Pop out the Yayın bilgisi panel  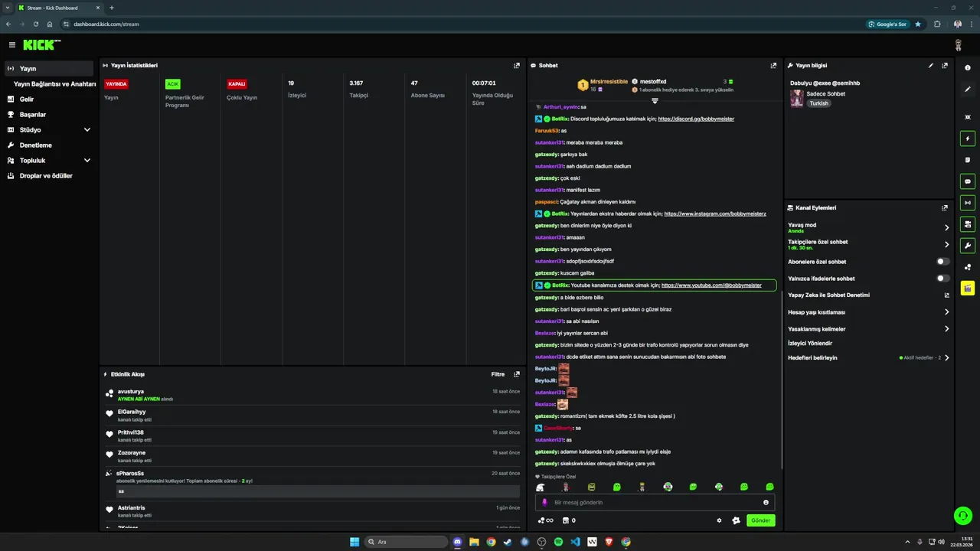(x=945, y=66)
